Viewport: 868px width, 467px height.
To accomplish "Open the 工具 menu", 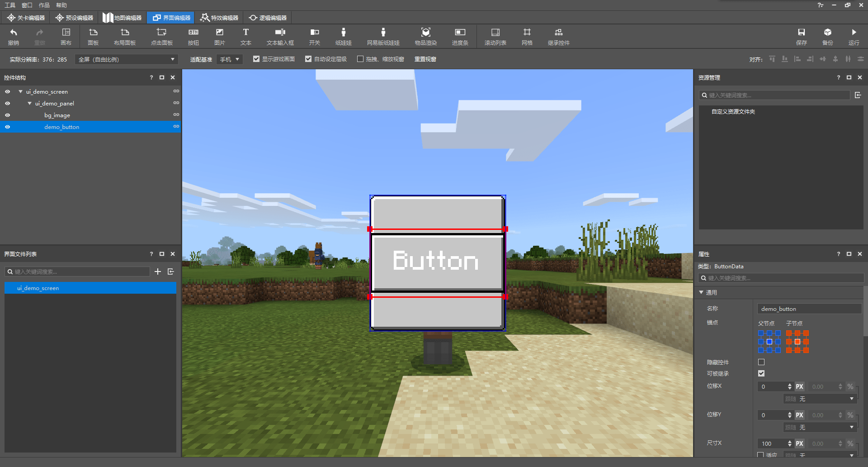I will coord(10,5).
